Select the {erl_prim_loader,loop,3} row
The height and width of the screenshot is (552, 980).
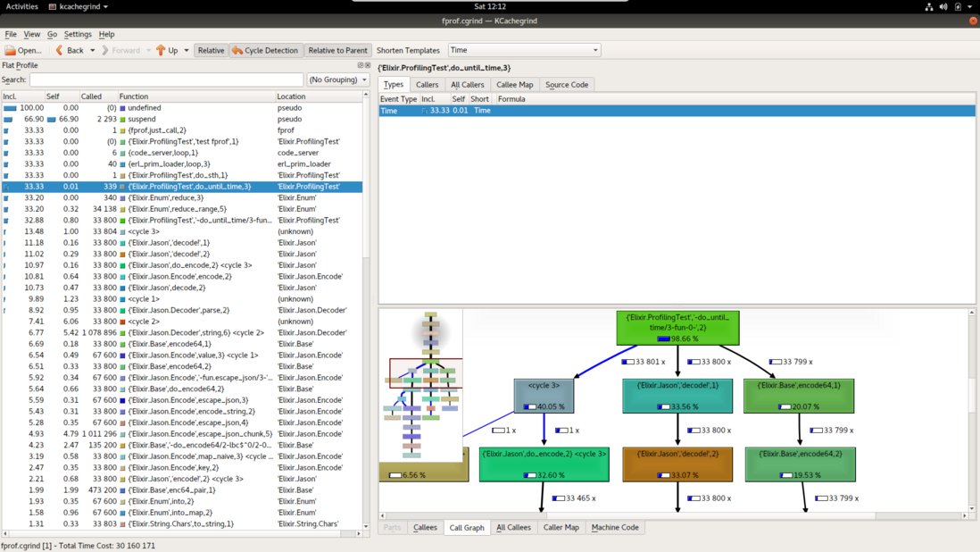pyautogui.click(x=181, y=163)
